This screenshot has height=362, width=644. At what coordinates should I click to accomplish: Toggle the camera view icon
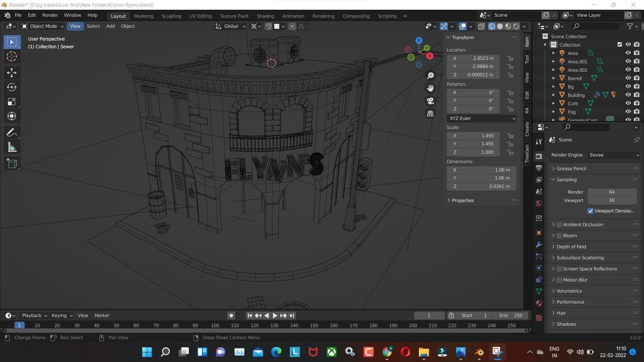point(430,101)
